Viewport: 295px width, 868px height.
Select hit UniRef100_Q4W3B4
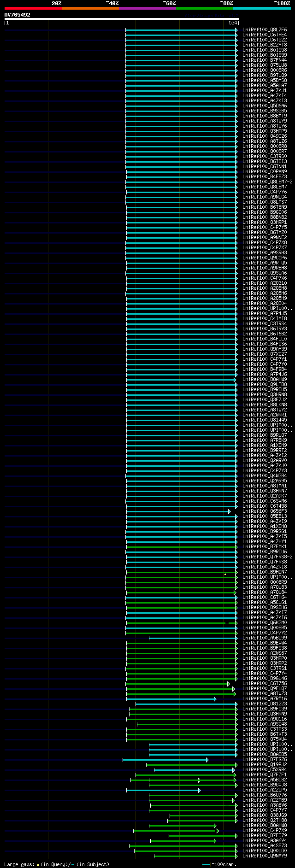tap(265, 476)
